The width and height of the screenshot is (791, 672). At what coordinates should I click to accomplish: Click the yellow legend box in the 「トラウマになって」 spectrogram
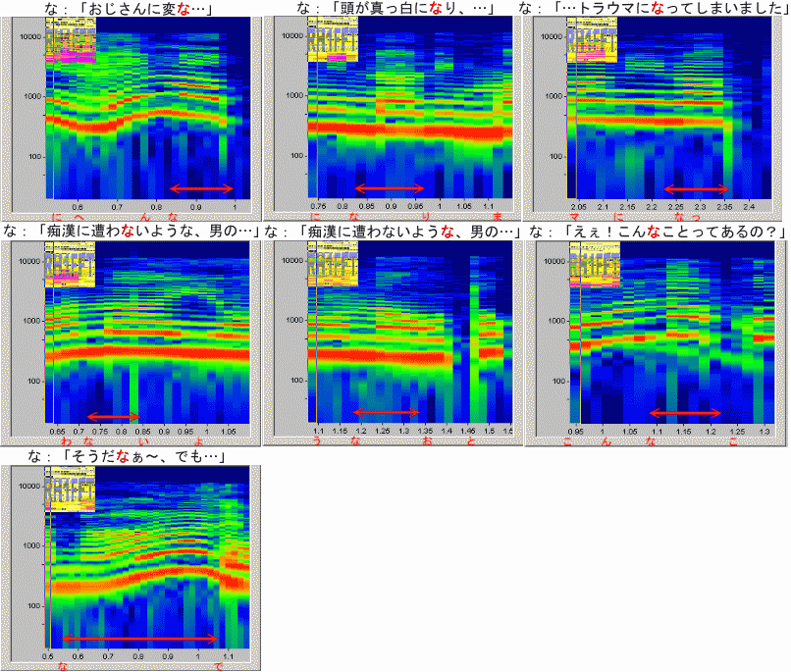(592, 42)
